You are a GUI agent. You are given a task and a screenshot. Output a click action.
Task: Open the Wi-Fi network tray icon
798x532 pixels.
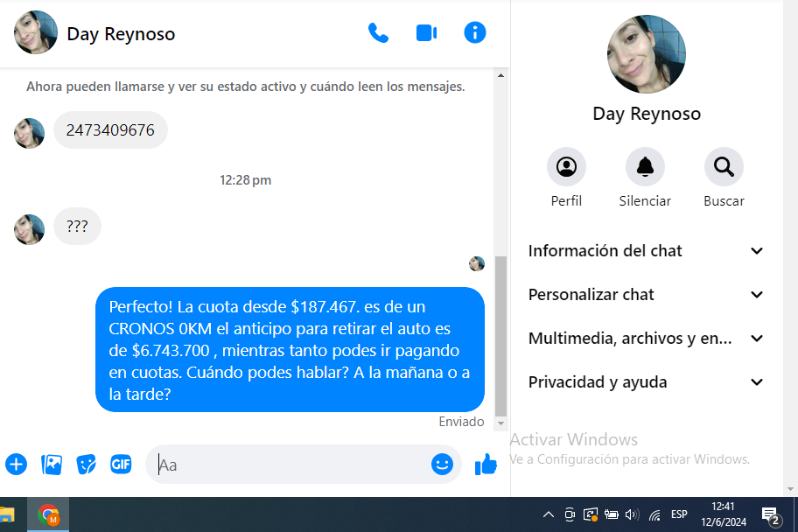click(654, 515)
